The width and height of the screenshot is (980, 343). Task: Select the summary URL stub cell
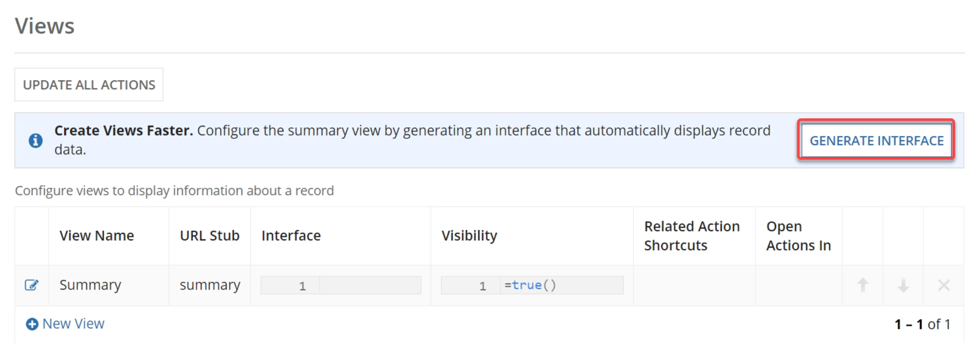210,285
